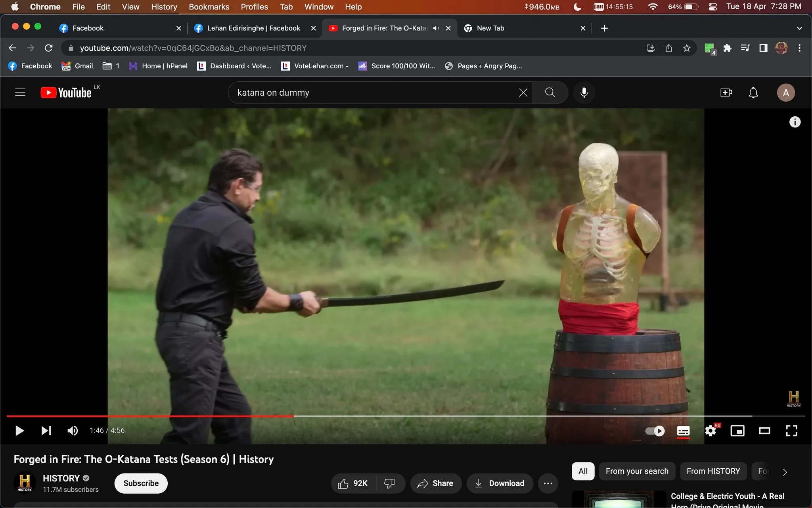This screenshot has width=812, height=508.
Task: Switch to theater mode
Action: [764, 431]
